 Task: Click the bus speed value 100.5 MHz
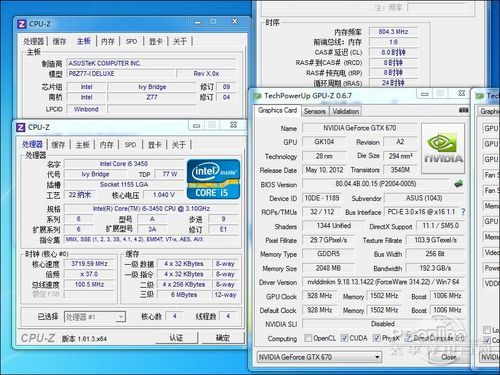(x=89, y=284)
